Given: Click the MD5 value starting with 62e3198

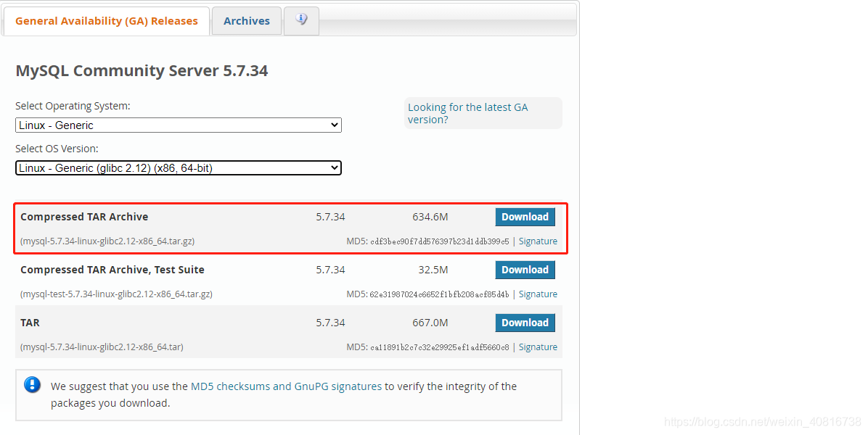Looking at the screenshot, I should click(440, 294).
